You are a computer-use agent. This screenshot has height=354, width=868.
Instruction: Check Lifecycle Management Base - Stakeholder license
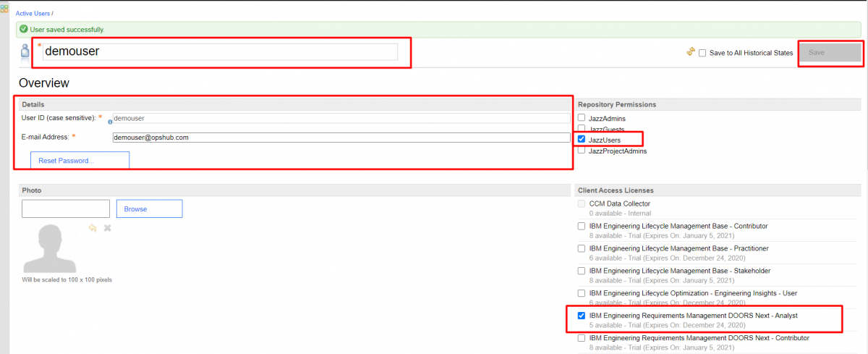tap(582, 271)
